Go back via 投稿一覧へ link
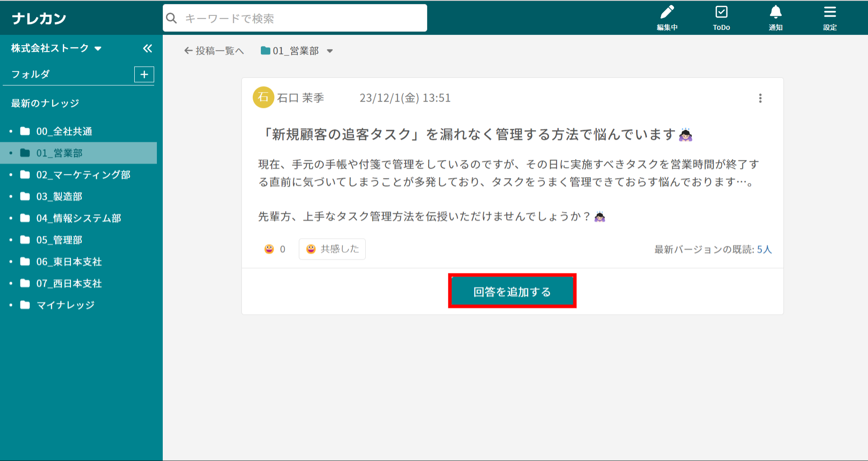 [x=214, y=51]
